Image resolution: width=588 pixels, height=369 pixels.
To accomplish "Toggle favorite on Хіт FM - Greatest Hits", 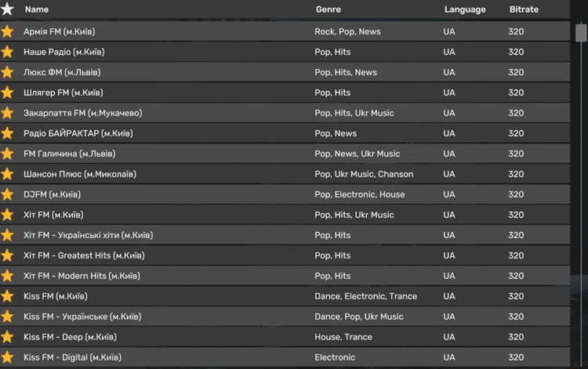I will coord(8,255).
